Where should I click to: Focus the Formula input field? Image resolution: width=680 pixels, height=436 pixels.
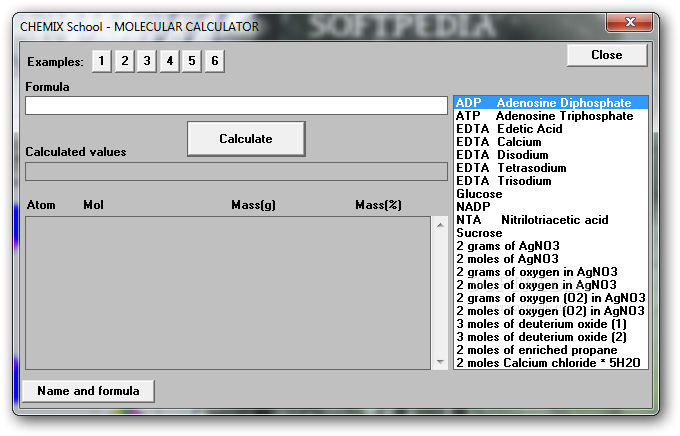[x=236, y=105]
